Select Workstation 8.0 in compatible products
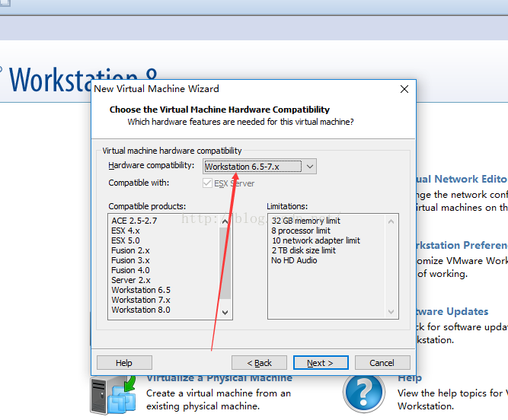The height and width of the screenshot is (420, 508). (141, 310)
